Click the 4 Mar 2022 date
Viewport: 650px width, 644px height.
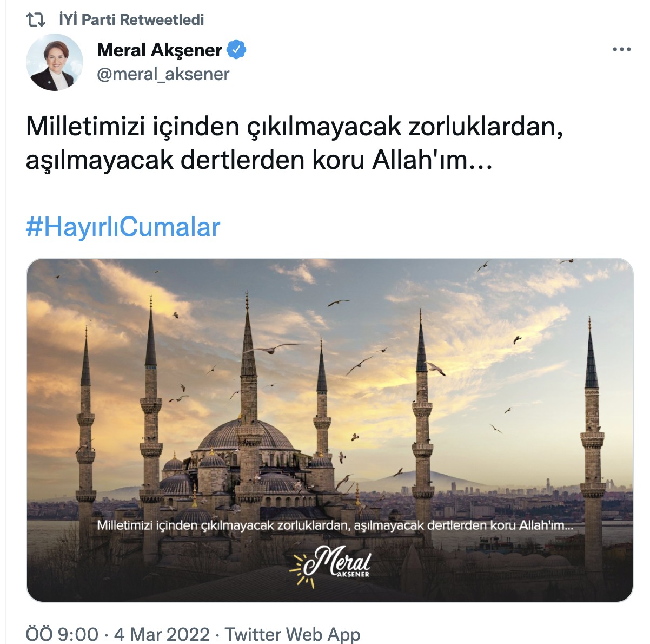coord(162,634)
